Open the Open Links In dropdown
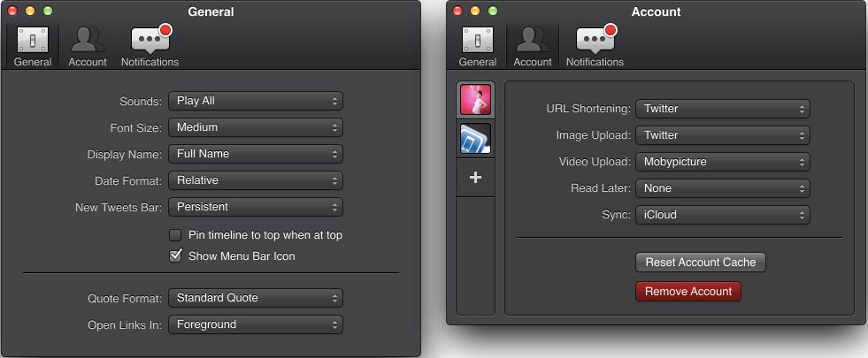The image size is (868, 358). point(256,324)
